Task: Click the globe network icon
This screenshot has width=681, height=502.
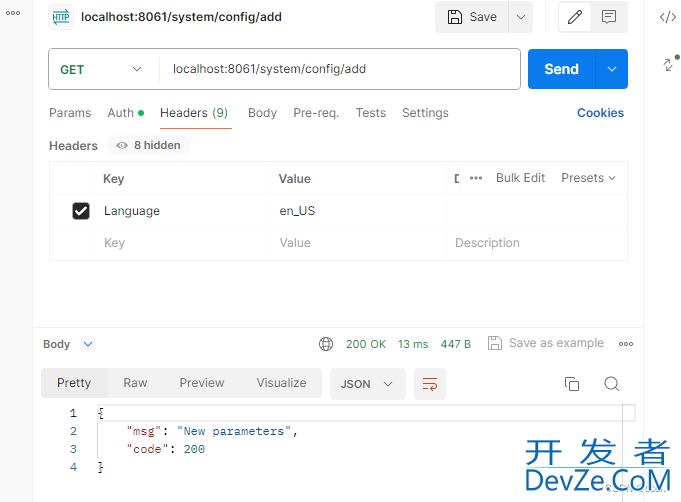Action: (326, 344)
